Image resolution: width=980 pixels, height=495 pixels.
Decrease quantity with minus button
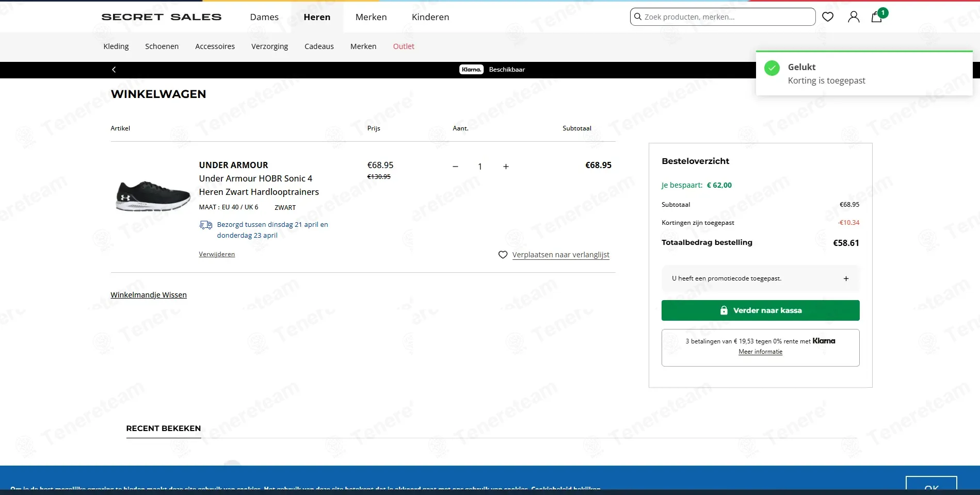[x=455, y=167]
